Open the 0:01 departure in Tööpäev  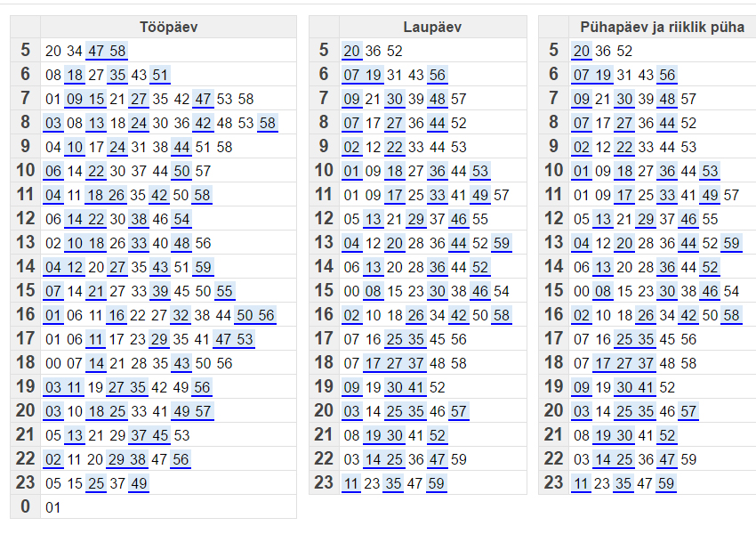pyautogui.click(x=52, y=507)
